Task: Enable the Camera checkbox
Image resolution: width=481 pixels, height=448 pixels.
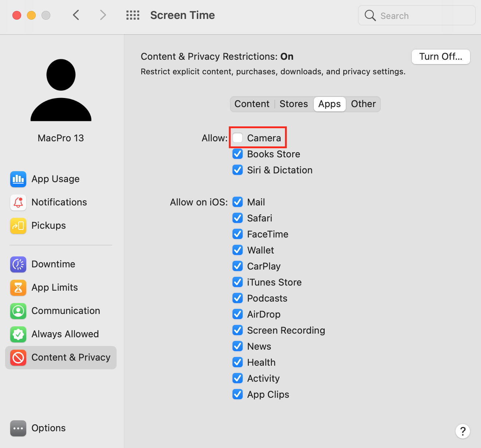Action: coord(238,138)
